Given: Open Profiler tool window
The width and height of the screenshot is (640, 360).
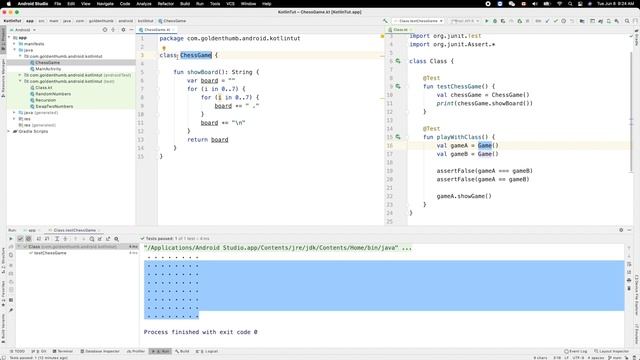Looking at the screenshot, I should [x=136, y=351].
